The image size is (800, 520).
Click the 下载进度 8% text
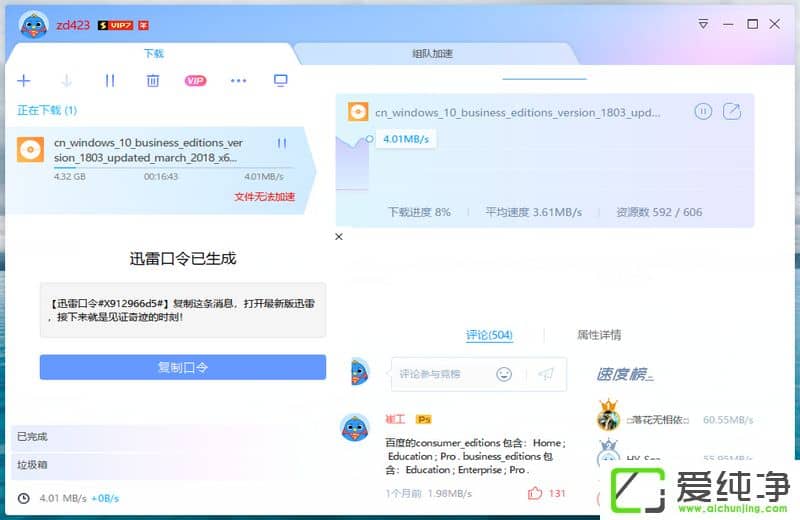click(x=419, y=212)
